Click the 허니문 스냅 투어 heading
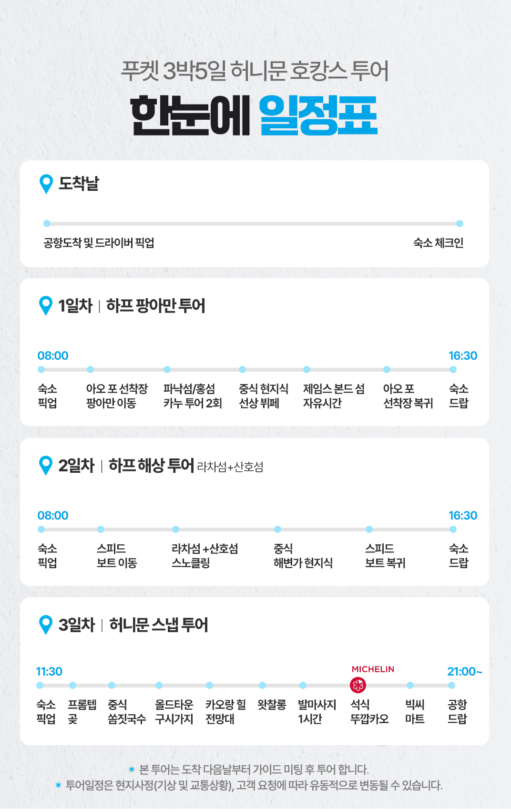This screenshot has width=511, height=812. point(158,625)
